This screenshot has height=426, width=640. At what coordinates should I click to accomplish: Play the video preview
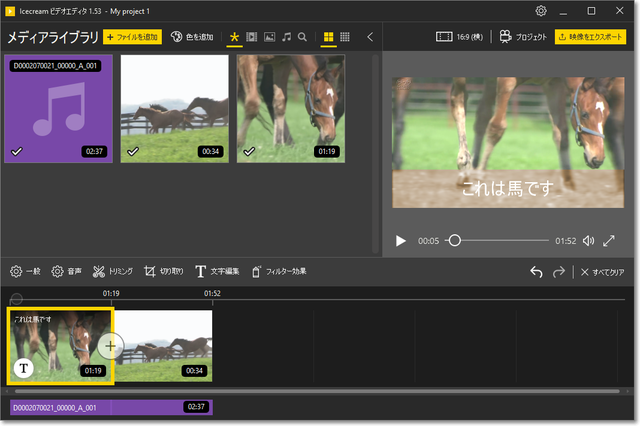point(401,241)
